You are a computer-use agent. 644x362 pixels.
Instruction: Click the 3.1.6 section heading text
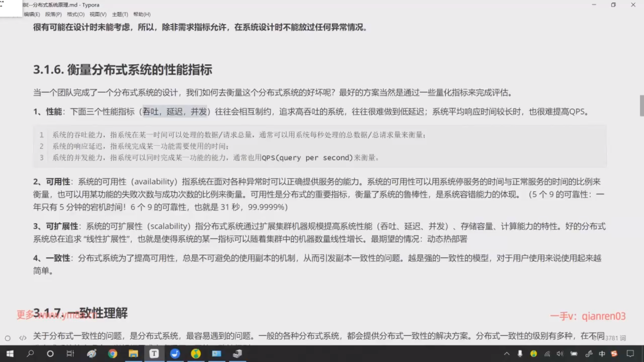[x=122, y=70]
